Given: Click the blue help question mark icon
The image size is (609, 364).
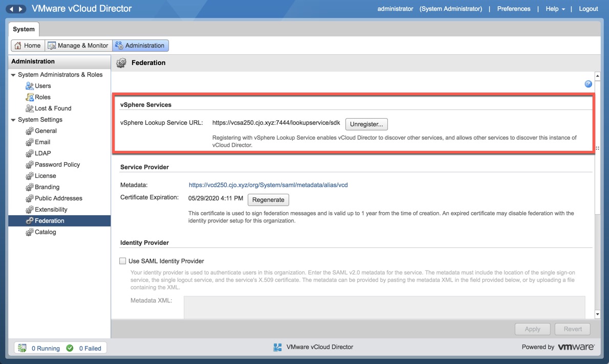Looking at the screenshot, I should point(588,84).
